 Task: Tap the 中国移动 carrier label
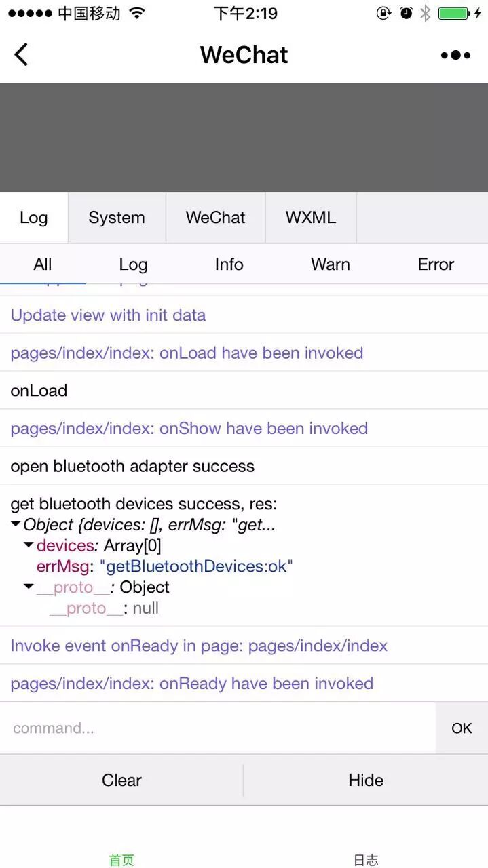pyautogui.click(x=89, y=13)
